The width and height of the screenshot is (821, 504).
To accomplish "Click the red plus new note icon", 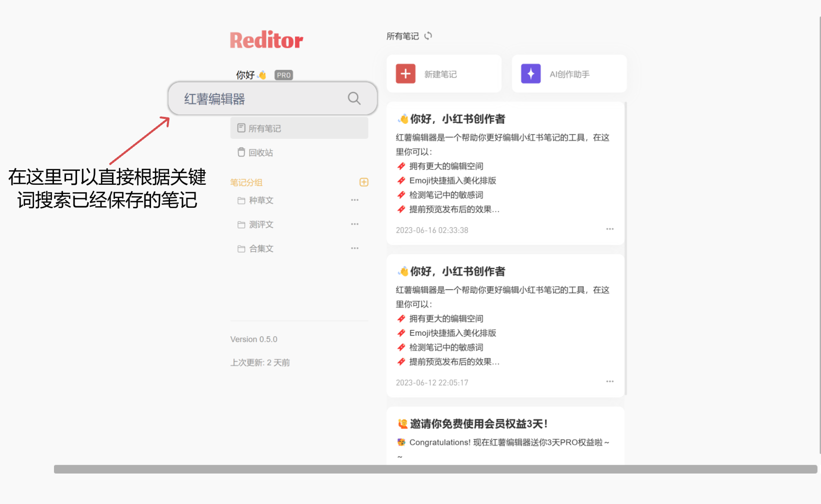I will [x=405, y=73].
